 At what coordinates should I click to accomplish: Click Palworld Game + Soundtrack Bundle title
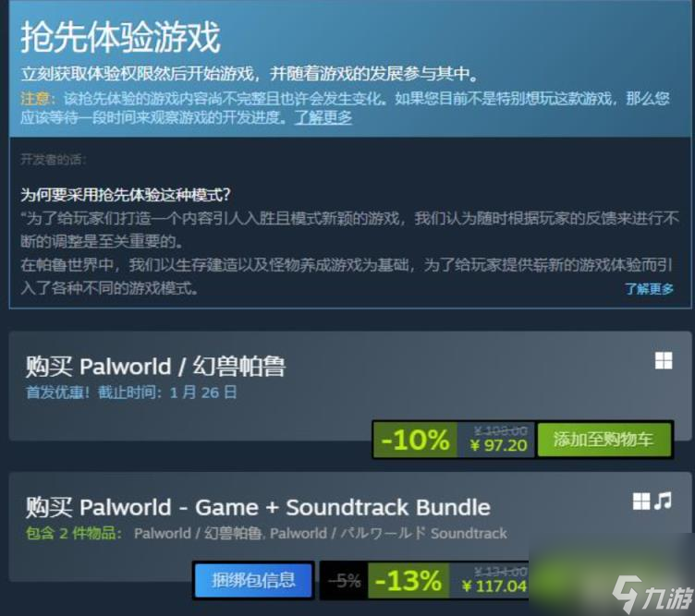[258, 507]
